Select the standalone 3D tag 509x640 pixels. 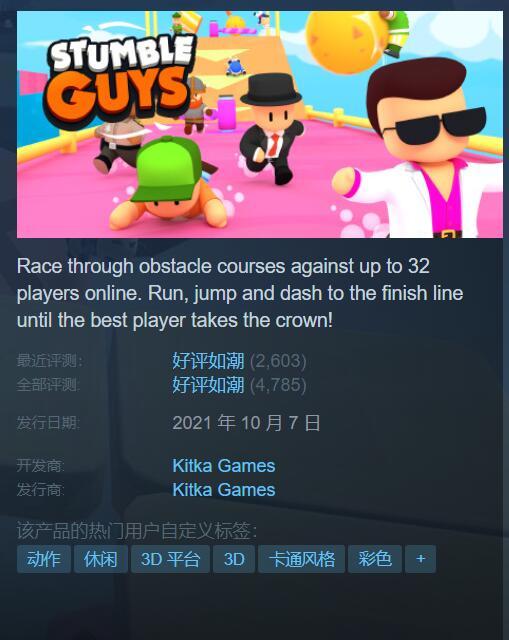[x=234, y=559]
